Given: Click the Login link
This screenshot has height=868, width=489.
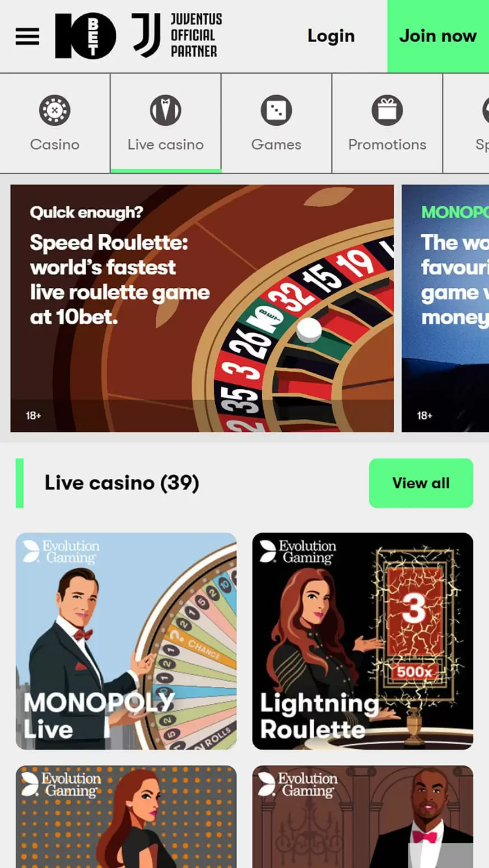Looking at the screenshot, I should point(331,36).
